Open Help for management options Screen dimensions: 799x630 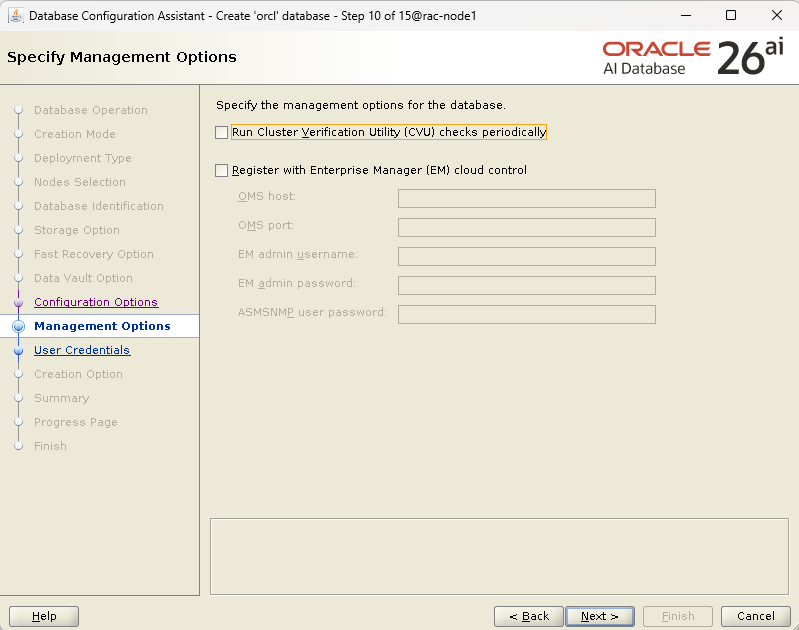pyautogui.click(x=44, y=616)
